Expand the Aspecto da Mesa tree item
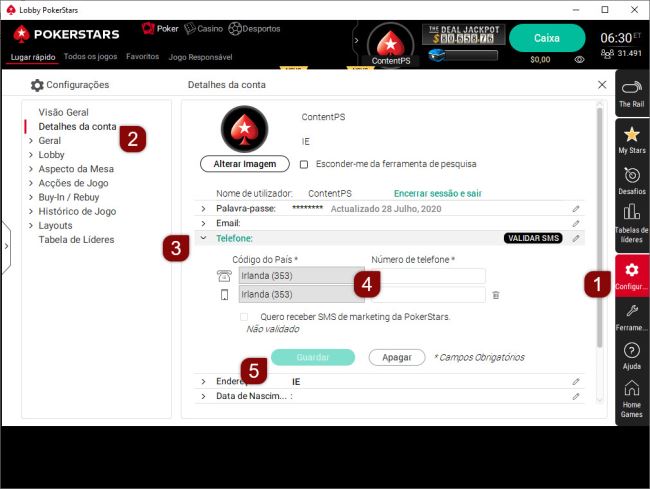Image resolution: width=650 pixels, height=489 pixels. click(x=31, y=169)
